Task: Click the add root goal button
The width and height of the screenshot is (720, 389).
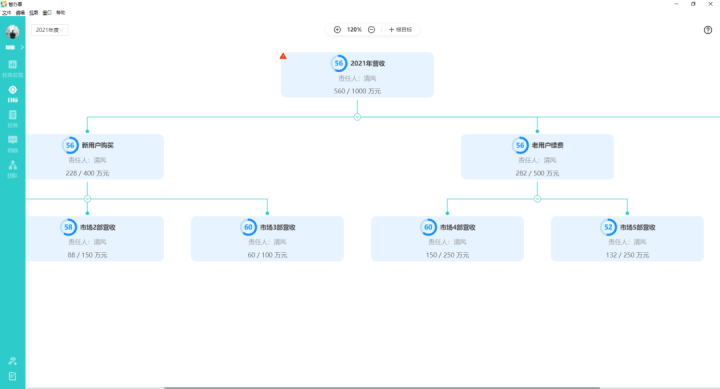Action: (400, 29)
